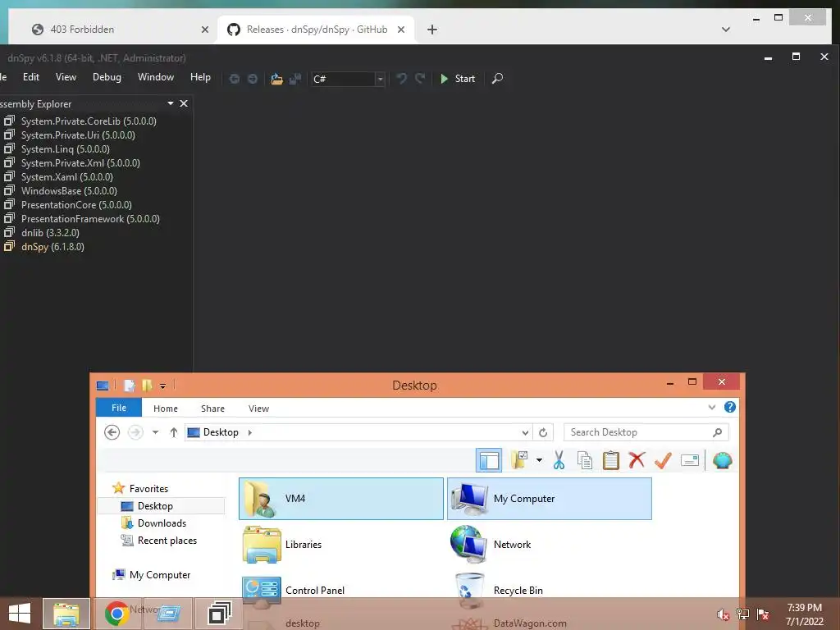Select Recent places in sidebar
The width and height of the screenshot is (840, 630).
coord(159,541)
